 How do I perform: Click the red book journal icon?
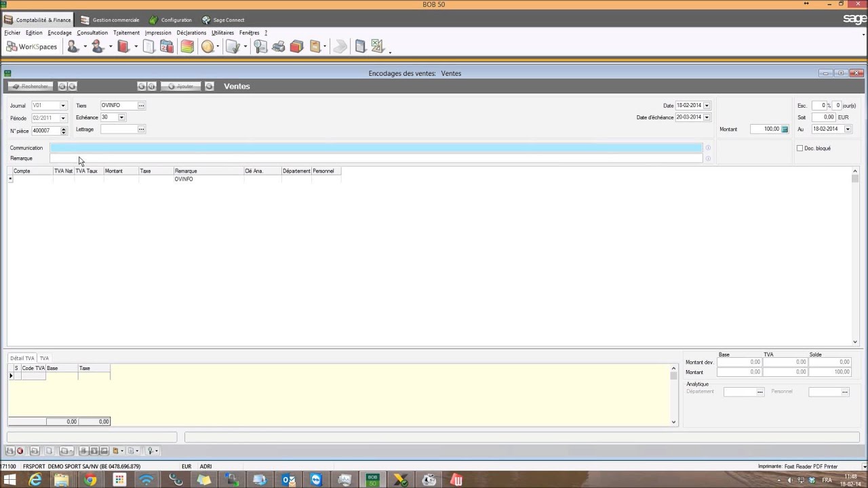point(123,47)
